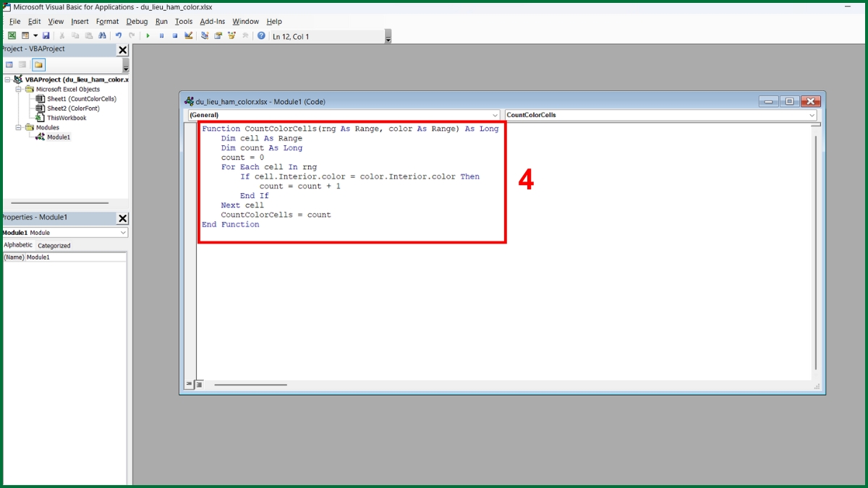Open the Object Browser icon
868x488 pixels.
231,35
